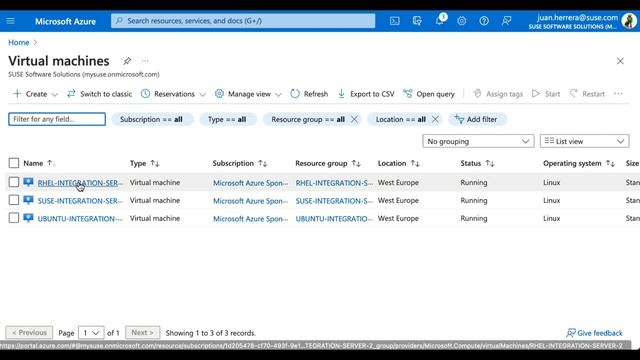The height and width of the screenshot is (360, 640).
Task: Open subscription link in RHEL row
Action: [250, 183]
